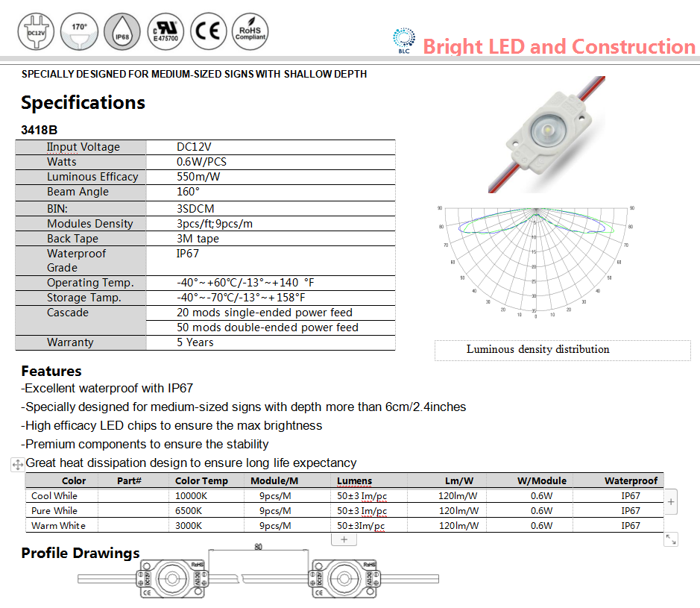Click the 'Specifications' heading
Screen dimensions: 700x608
click(83, 103)
